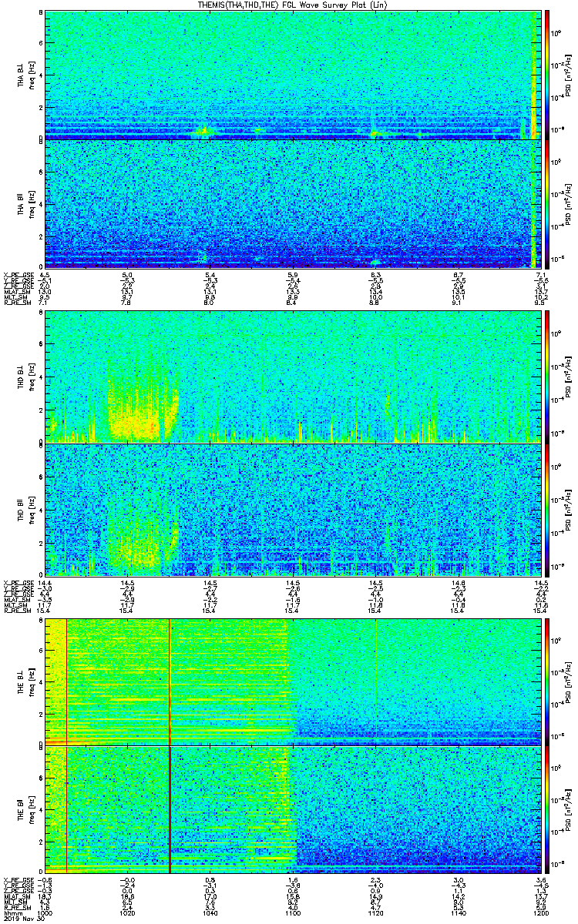The width and height of the screenshot is (578, 924).
Task: Click the 'THA BL freq [Hz]' axis label
Action: 25,75
